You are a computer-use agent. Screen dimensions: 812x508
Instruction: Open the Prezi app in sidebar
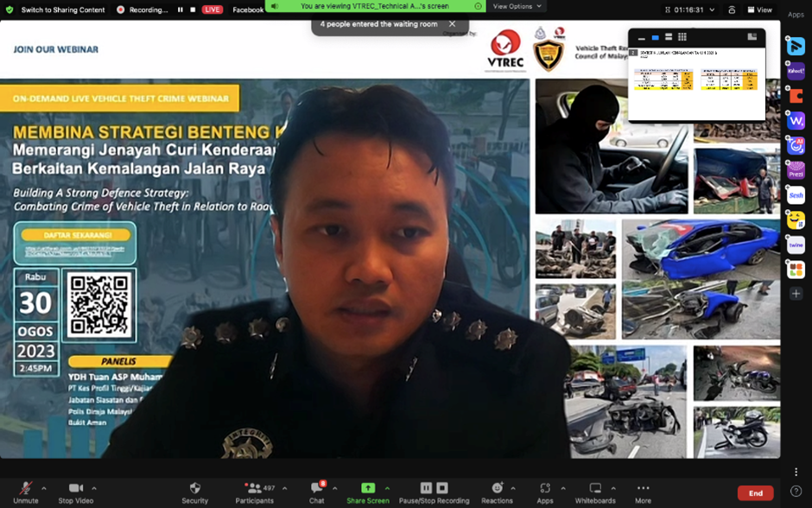(796, 170)
